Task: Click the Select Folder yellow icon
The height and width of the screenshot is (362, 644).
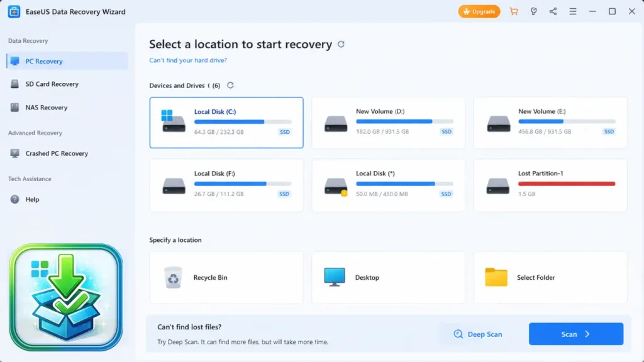Action: click(x=496, y=277)
